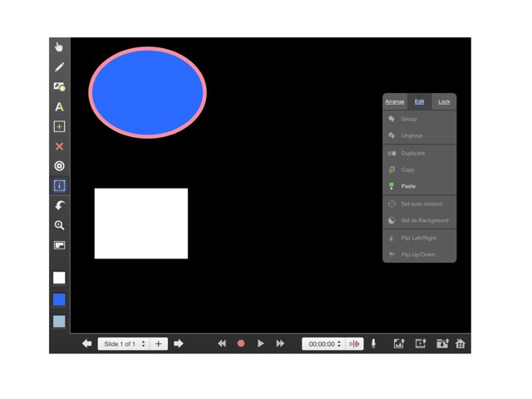Click the save project folder icon
This screenshot has height=399, width=532.
click(x=442, y=343)
